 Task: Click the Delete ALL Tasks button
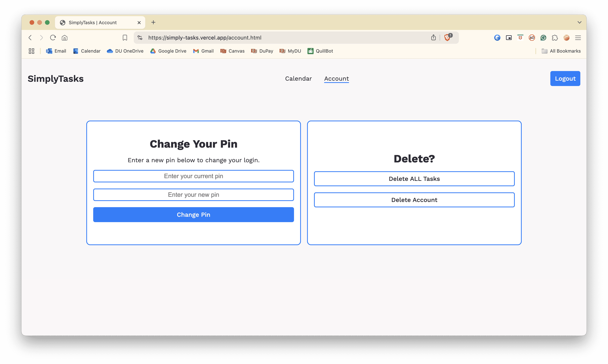414,179
